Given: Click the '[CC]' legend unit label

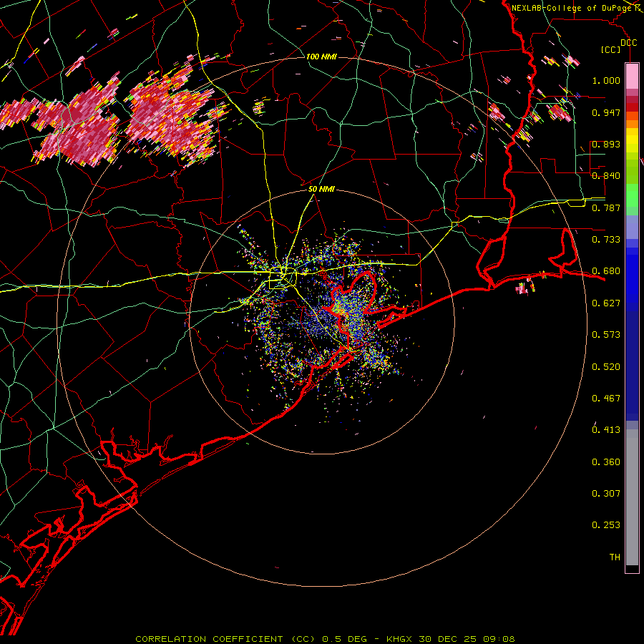Looking at the screenshot, I should click(x=610, y=49).
